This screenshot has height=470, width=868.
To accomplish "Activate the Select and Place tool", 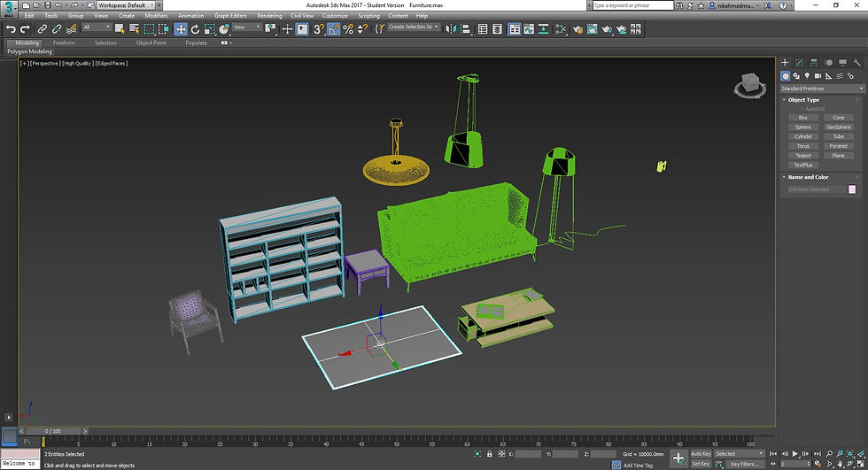I will click(x=223, y=28).
